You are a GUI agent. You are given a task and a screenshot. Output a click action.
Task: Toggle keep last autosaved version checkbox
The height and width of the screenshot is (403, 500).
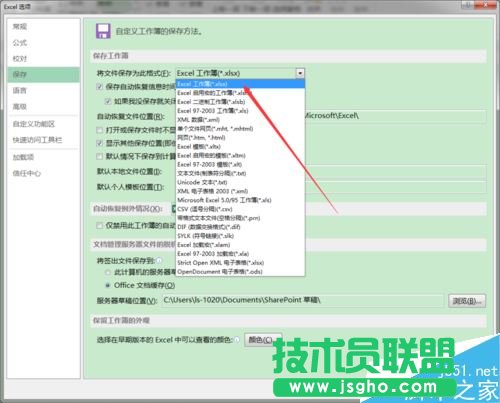click(x=108, y=101)
